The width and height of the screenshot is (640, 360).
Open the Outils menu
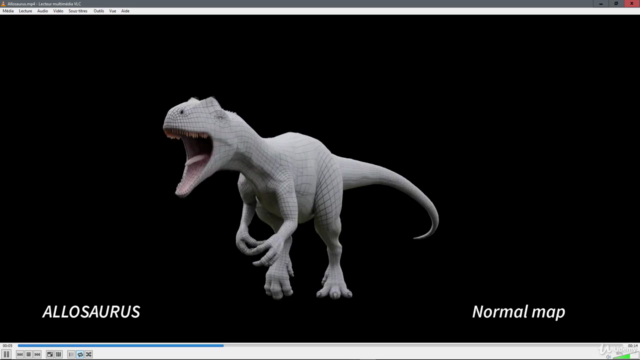[99, 11]
